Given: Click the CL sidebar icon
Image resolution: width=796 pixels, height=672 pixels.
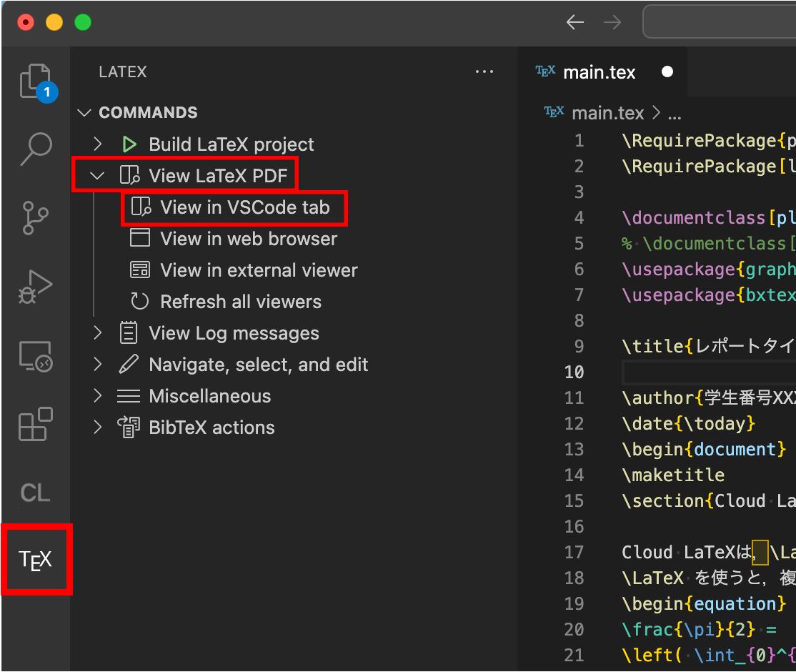Looking at the screenshot, I should click(x=36, y=492).
